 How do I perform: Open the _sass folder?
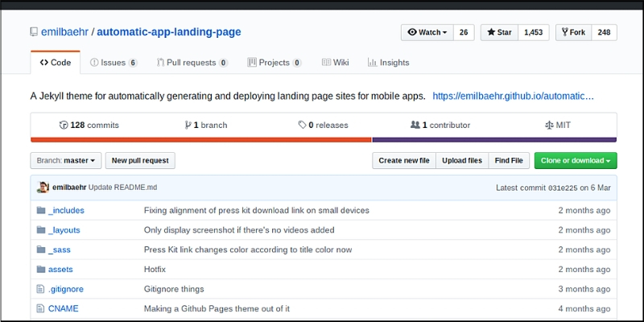[x=59, y=250]
